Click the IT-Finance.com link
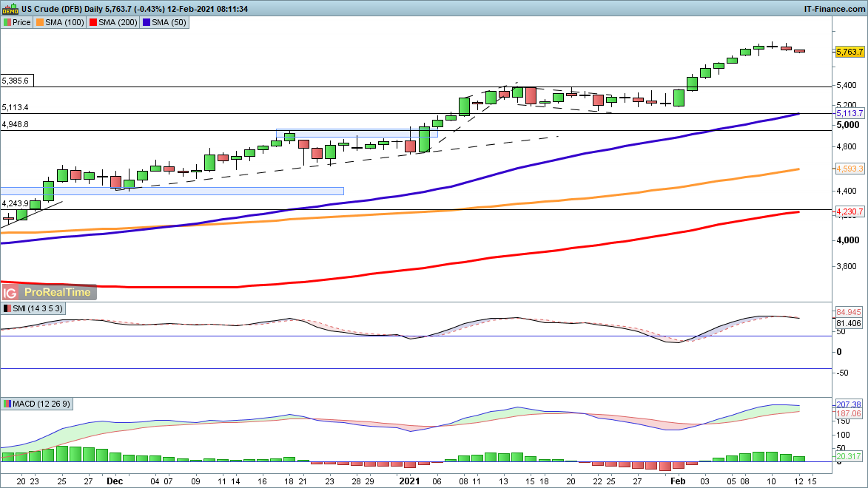868x488 pixels. (834, 8)
